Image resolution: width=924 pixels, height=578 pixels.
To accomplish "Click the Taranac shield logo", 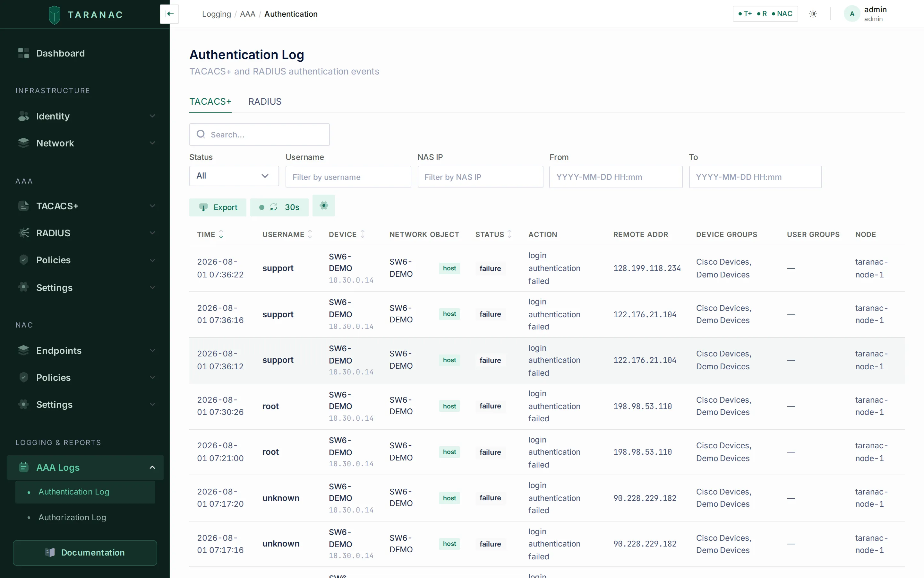I will pos(55,14).
